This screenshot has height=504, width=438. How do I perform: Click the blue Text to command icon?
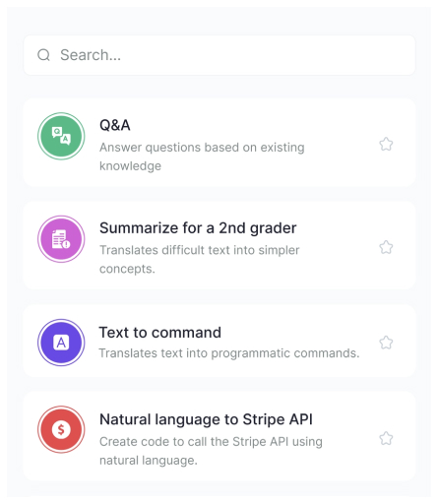pos(61,343)
